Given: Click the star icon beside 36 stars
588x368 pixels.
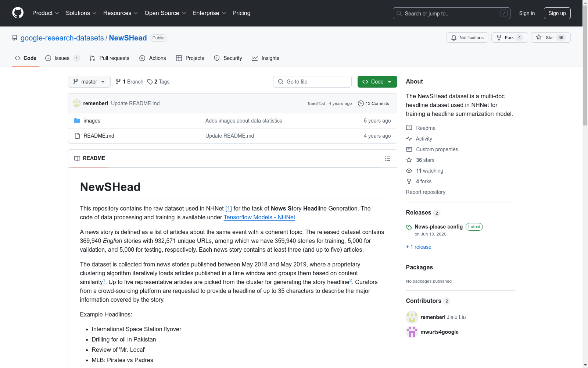Looking at the screenshot, I should [409, 160].
